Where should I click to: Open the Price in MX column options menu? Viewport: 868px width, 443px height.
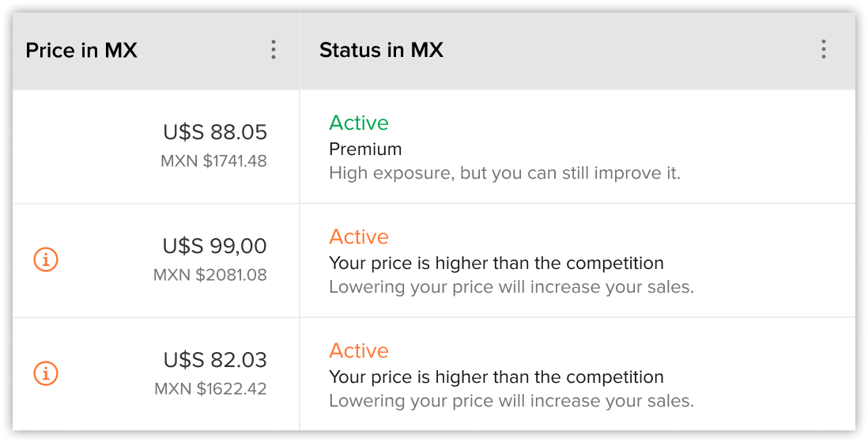(273, 50)
